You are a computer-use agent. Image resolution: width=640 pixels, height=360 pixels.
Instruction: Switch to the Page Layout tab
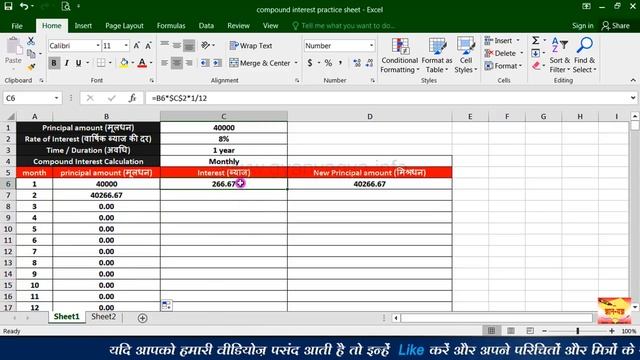pyautogui.click(x=124, y=26)
